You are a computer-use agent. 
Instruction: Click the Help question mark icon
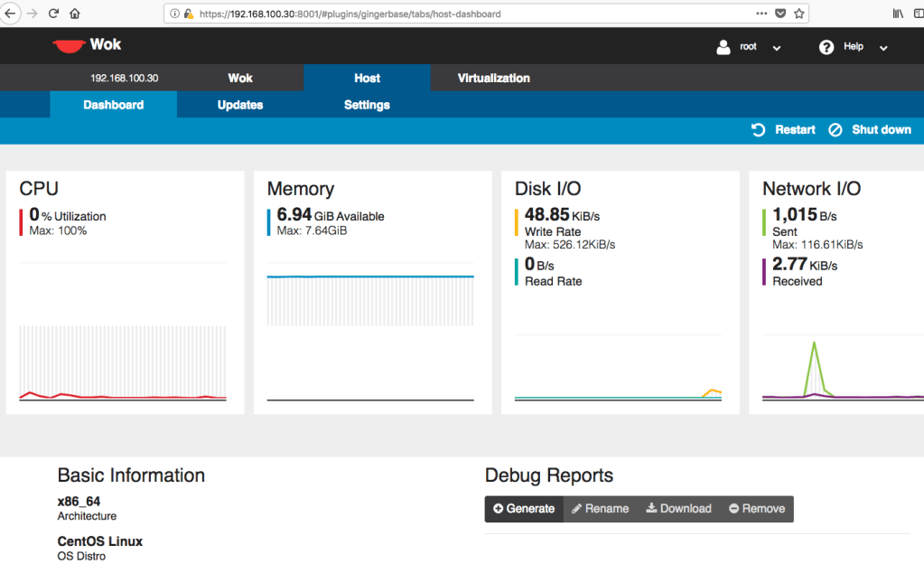click(826, 46)
